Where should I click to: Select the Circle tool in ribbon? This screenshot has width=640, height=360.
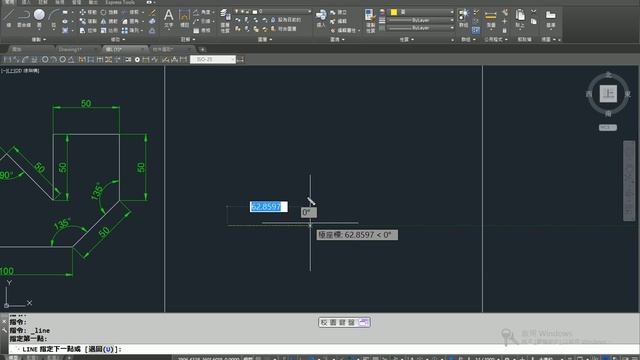(x=39, y=15)
